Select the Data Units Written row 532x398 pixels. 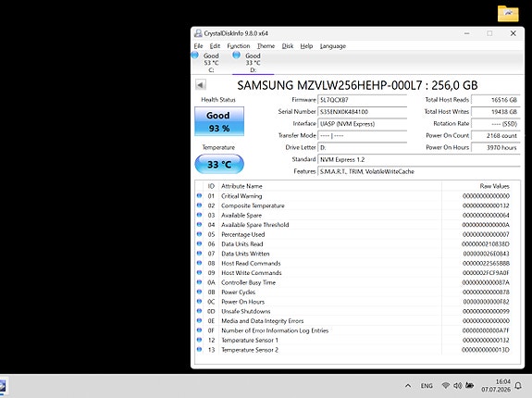pos(353,254)
